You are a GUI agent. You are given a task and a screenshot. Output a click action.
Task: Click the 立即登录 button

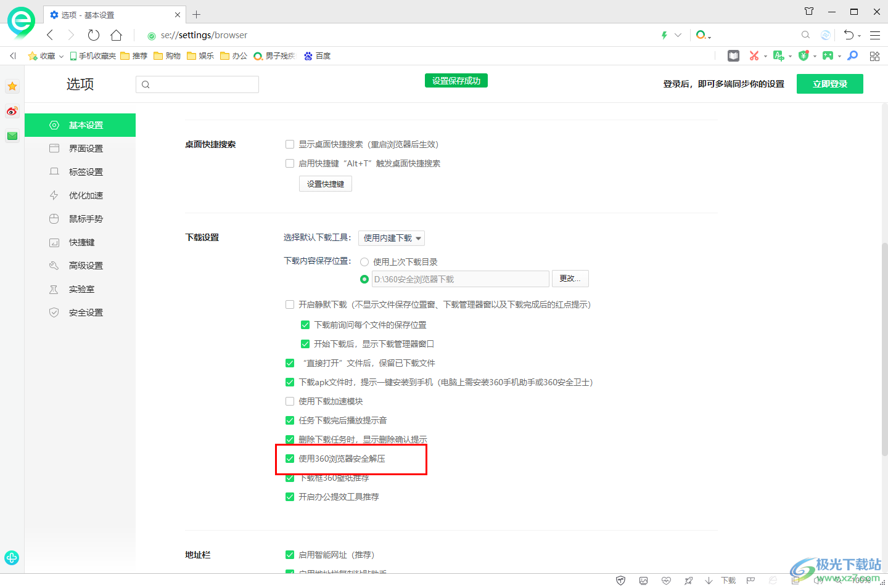coord(830,84)
